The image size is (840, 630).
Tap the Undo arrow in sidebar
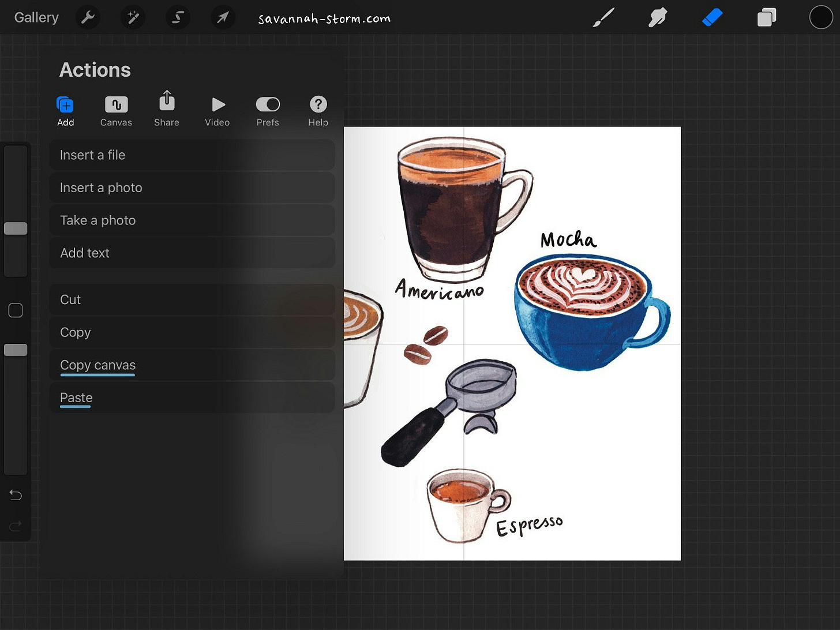16,495
